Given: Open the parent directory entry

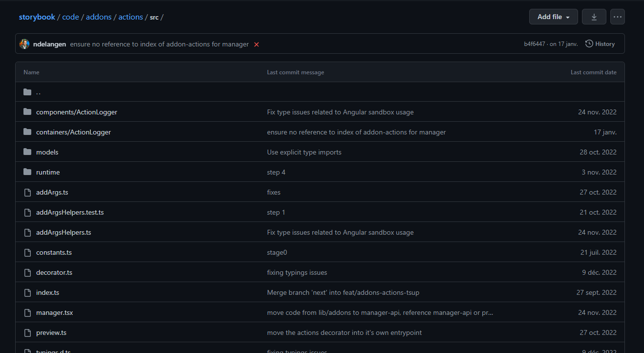Looking at the screenshot, I should click(38, 92).
